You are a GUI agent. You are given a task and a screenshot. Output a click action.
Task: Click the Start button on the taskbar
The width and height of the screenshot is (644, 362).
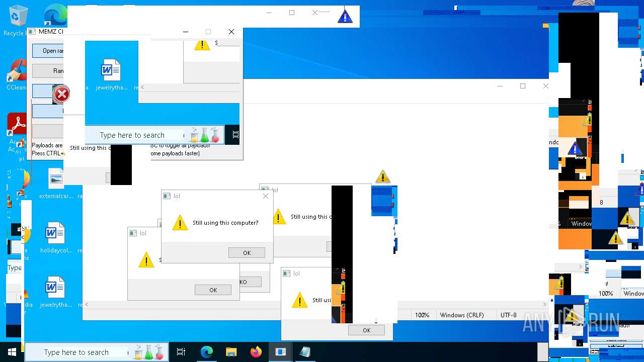point(12,352)
